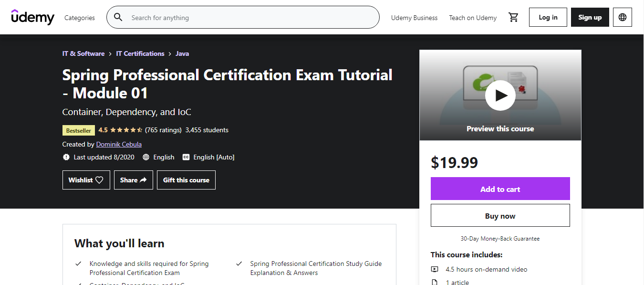This screenshot has width=644, height=285.
Task: Click the Udemy logo
Action: pos(32,17)
